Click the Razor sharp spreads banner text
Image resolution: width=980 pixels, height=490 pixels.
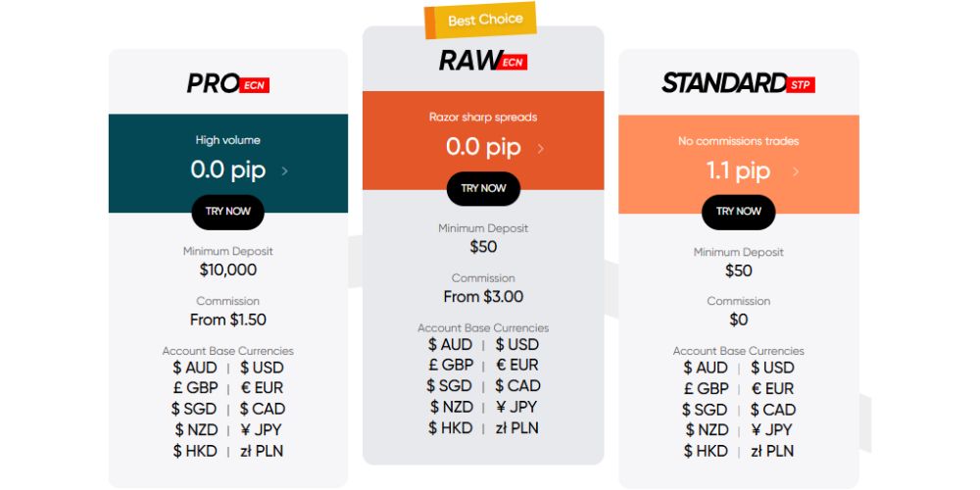(483, 118)
